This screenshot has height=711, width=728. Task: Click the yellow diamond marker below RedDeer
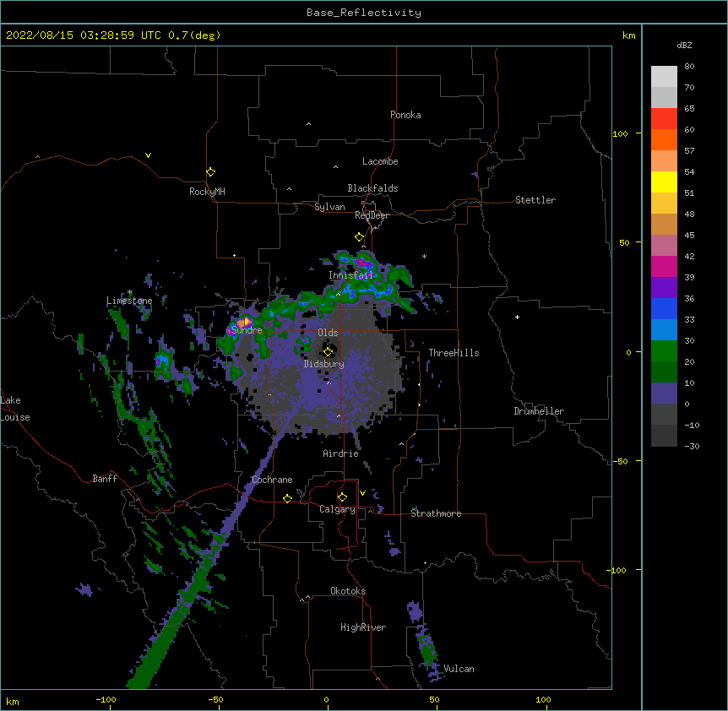click(360, 237)
